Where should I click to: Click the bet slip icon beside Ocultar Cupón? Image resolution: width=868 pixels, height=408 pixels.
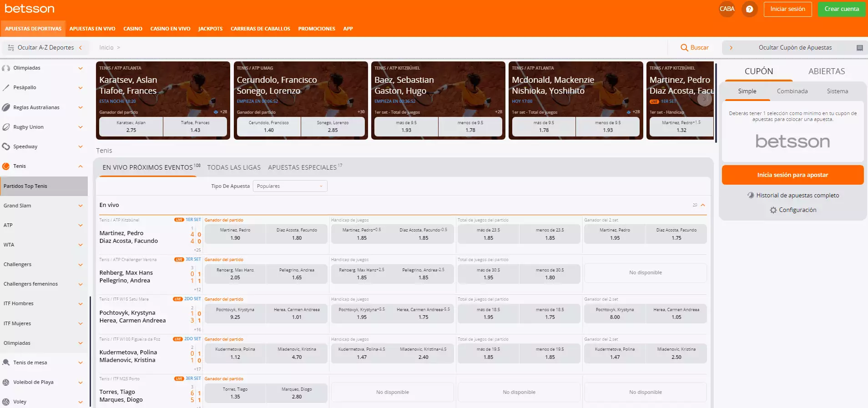tap(859, 48)
